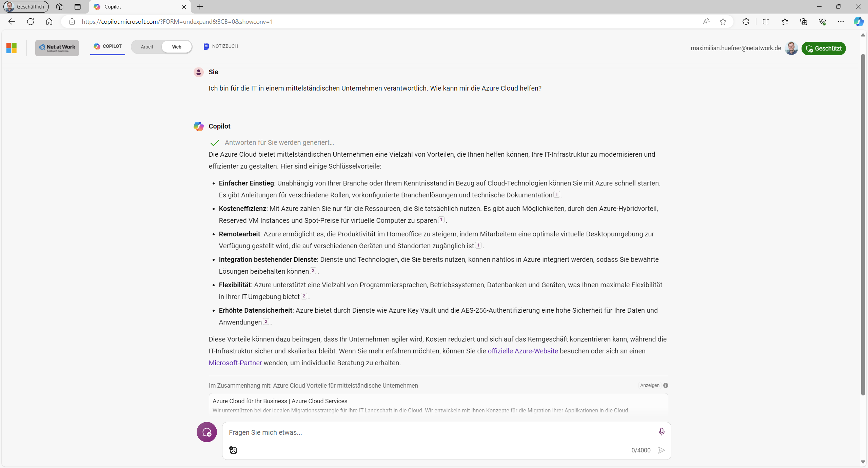Click the Sie user heading
This screenshot has height=468, width=868.
tap(213, 72)
